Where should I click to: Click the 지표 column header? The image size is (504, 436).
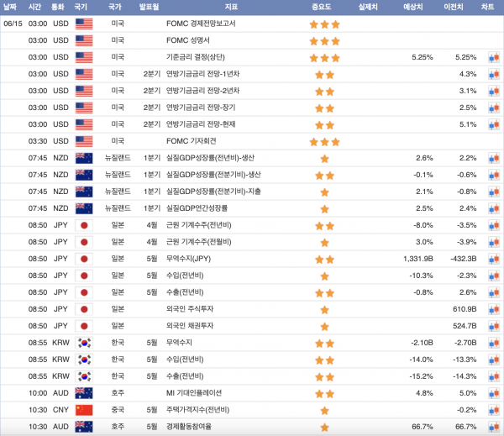pos(230,7)
